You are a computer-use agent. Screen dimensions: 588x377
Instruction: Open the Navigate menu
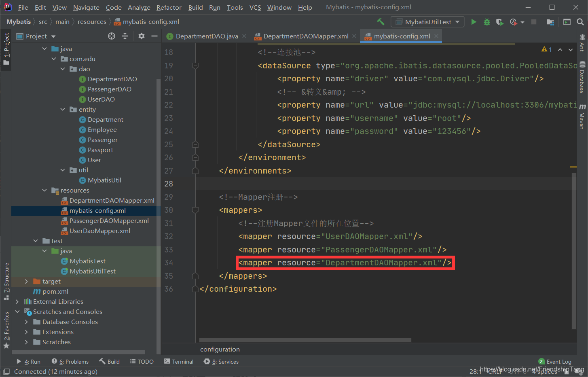tap(86, 7)
